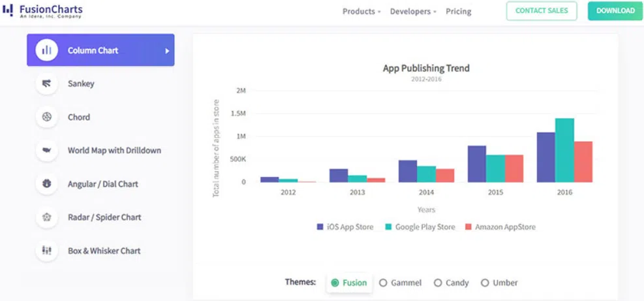Select the Column Chart bar icon
Screen dimensions: 644x301
(47, 50)
